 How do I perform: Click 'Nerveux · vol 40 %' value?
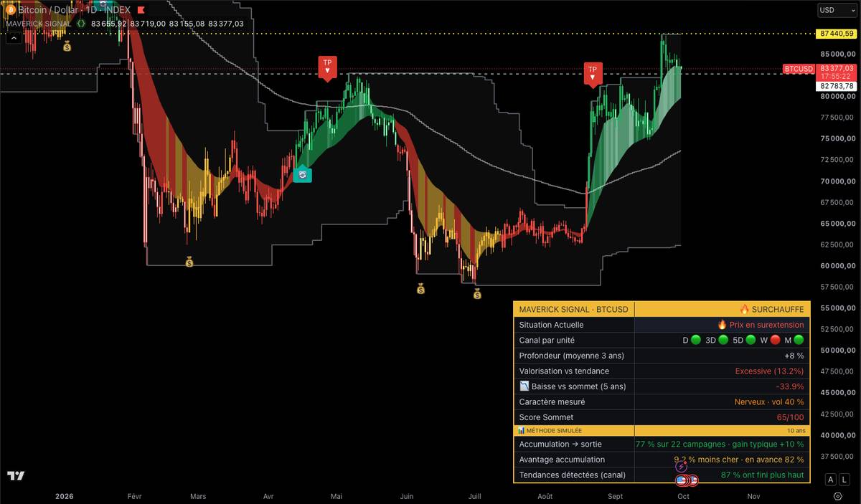[x=769, y=402]
